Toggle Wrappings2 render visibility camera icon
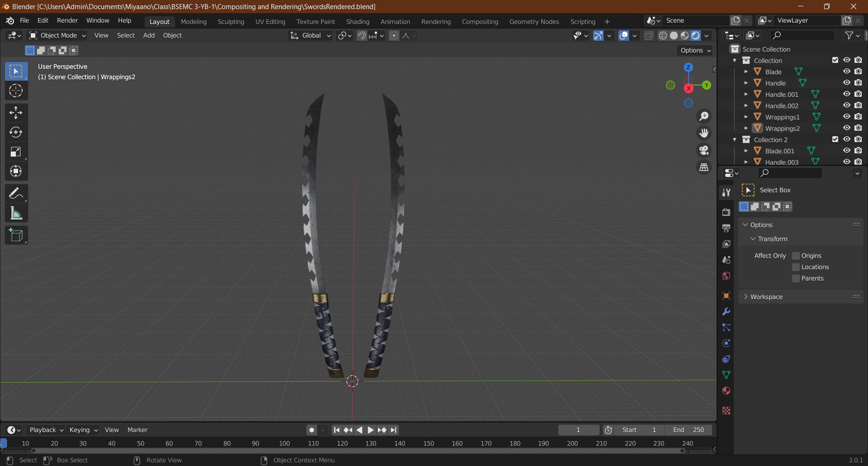 click(859, 128)
